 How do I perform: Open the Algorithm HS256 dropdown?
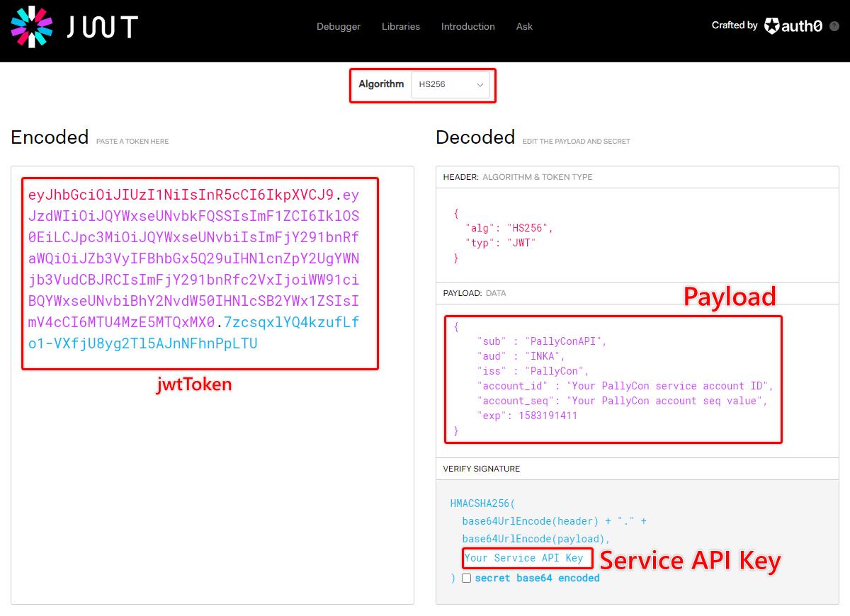450,85
